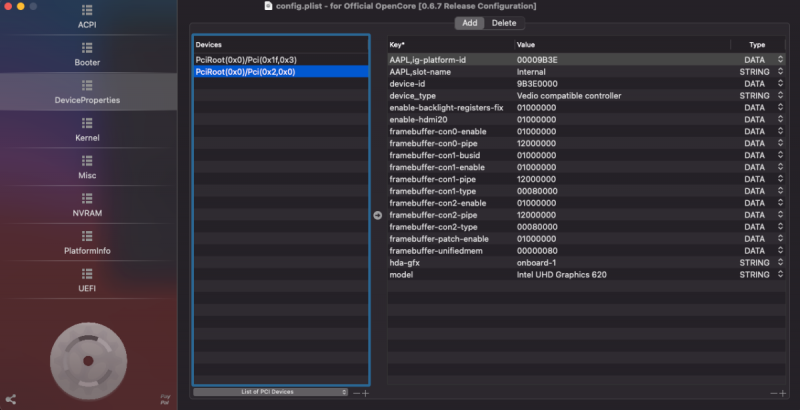This screenshot has height=410, width=800.
Task: Click the share icon in the sidebar
Action: [x=11, y=399]
